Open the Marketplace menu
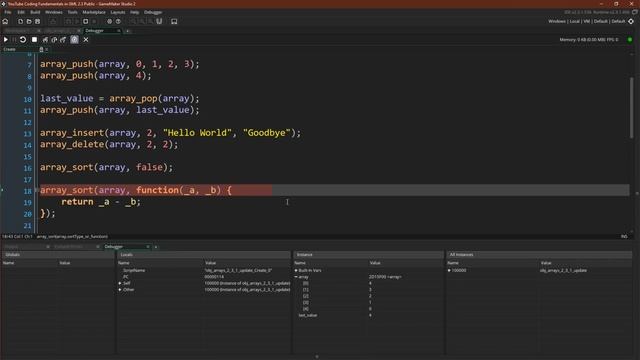 coord(94,12)
